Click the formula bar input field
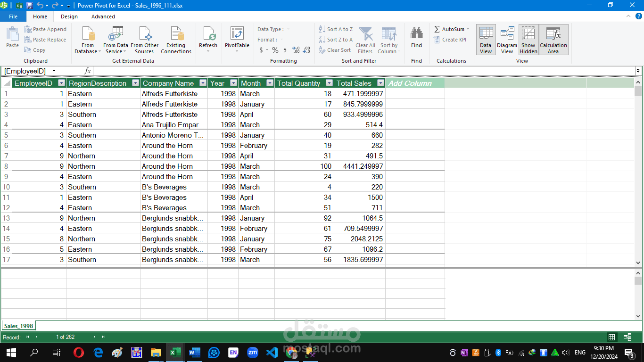Viewport: 644px width, 362px height. click(363, 71)
